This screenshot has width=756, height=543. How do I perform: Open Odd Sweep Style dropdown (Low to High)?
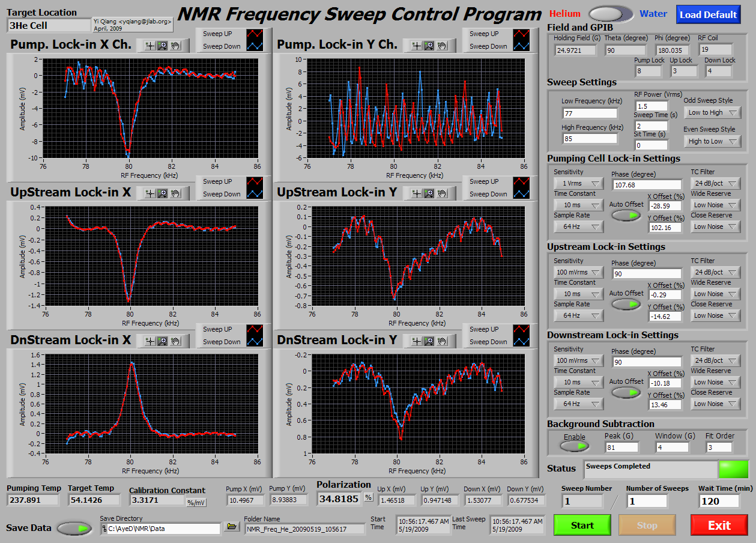pos(712,112)
